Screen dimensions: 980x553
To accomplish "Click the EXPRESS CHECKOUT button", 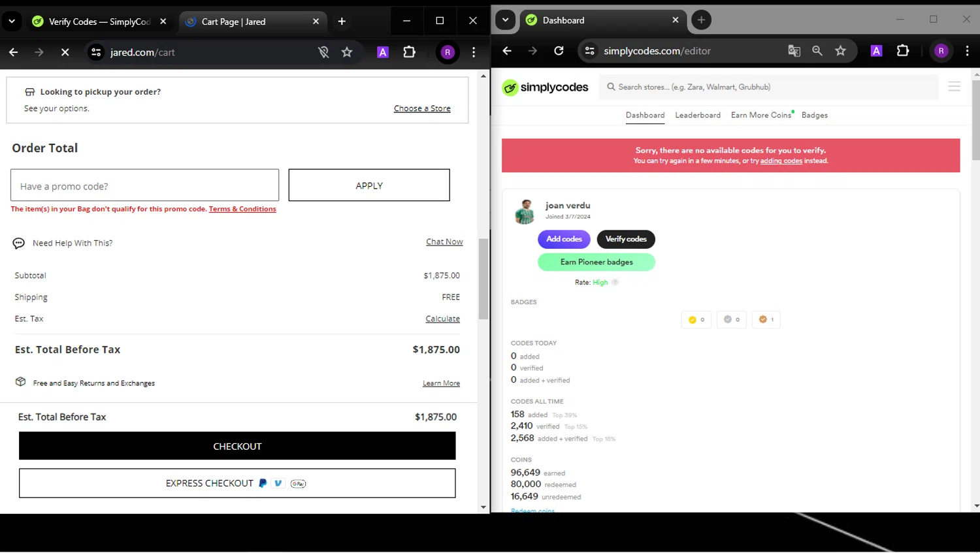I will (237, 484).
